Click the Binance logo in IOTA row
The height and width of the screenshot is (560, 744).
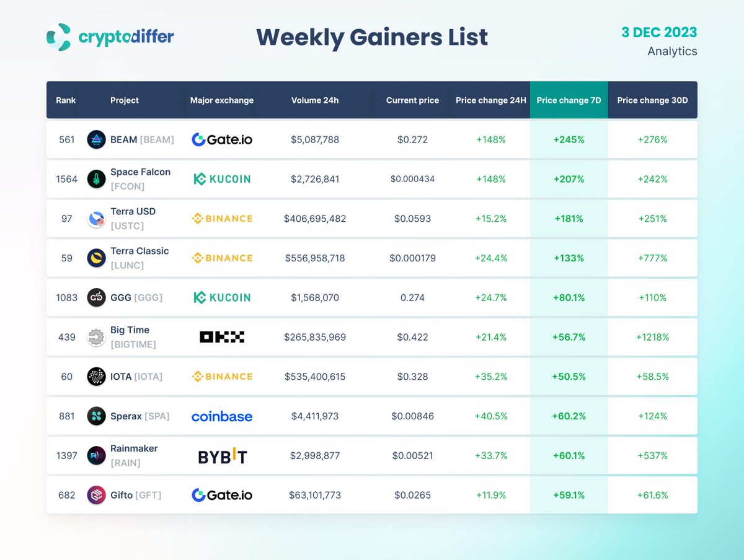pyautogui.click(x=222, y=377)
